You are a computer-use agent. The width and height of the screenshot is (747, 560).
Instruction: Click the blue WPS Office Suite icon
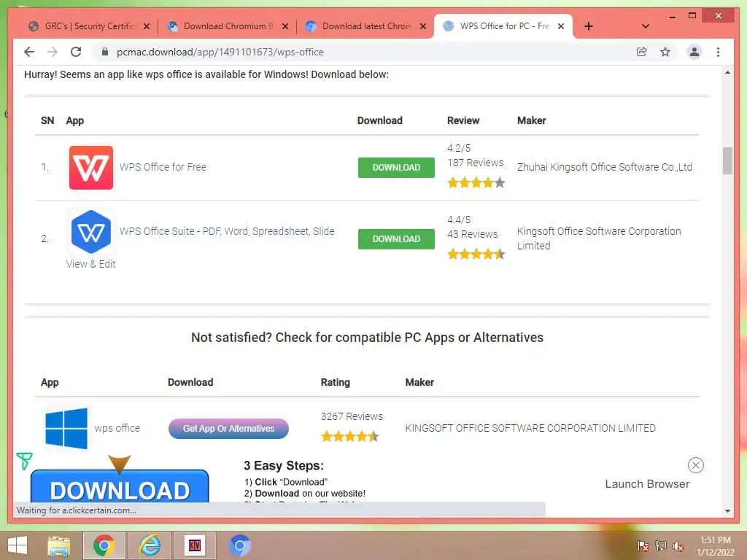91,232
